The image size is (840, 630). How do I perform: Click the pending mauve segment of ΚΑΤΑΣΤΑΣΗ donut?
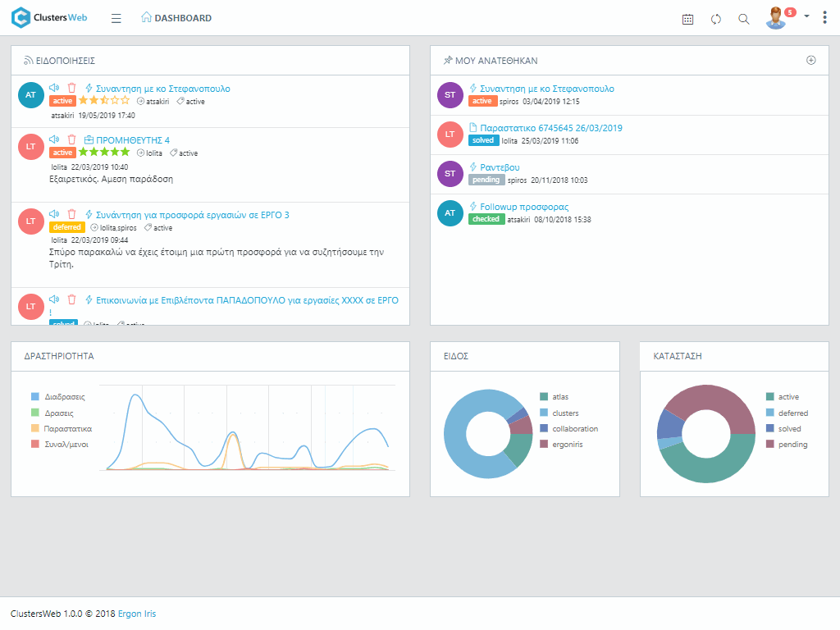(713, 399)
